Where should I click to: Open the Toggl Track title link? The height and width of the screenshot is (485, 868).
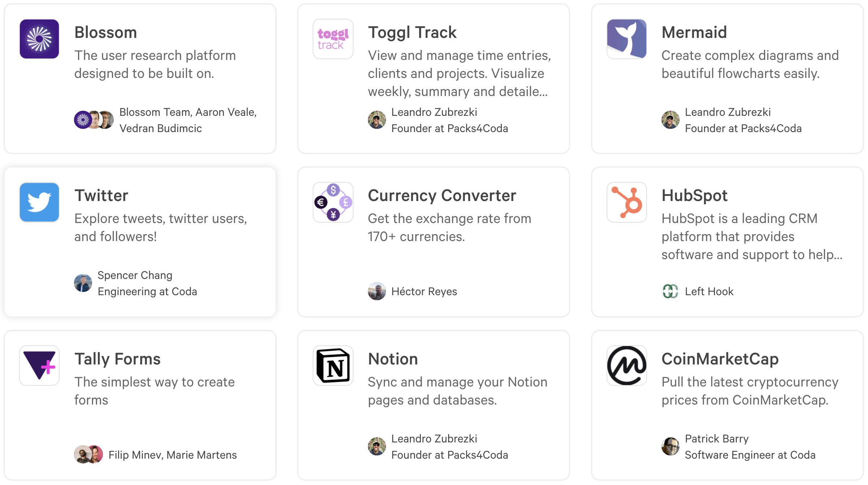[412, 32]
